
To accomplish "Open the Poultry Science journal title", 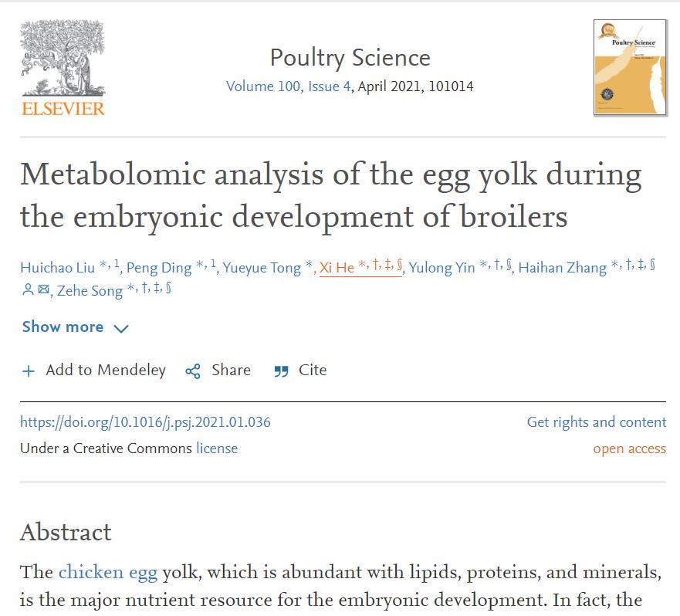I will (x=350, y=58).
